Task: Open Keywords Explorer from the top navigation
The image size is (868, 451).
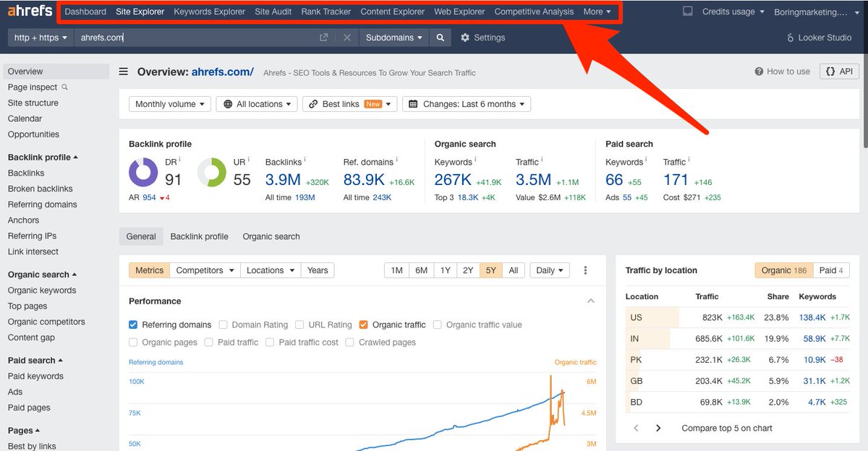Action: [208, 11]
